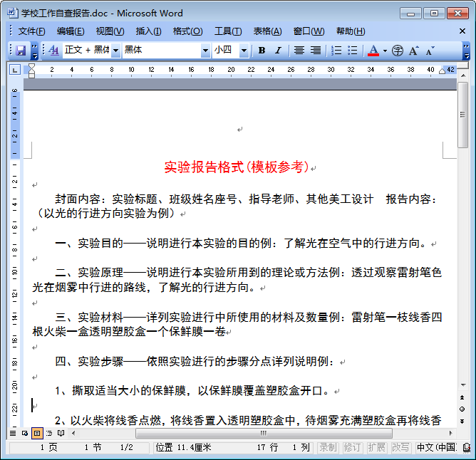Switch to Web Layout view icon
476x460 pixels.
pos(25,434)
